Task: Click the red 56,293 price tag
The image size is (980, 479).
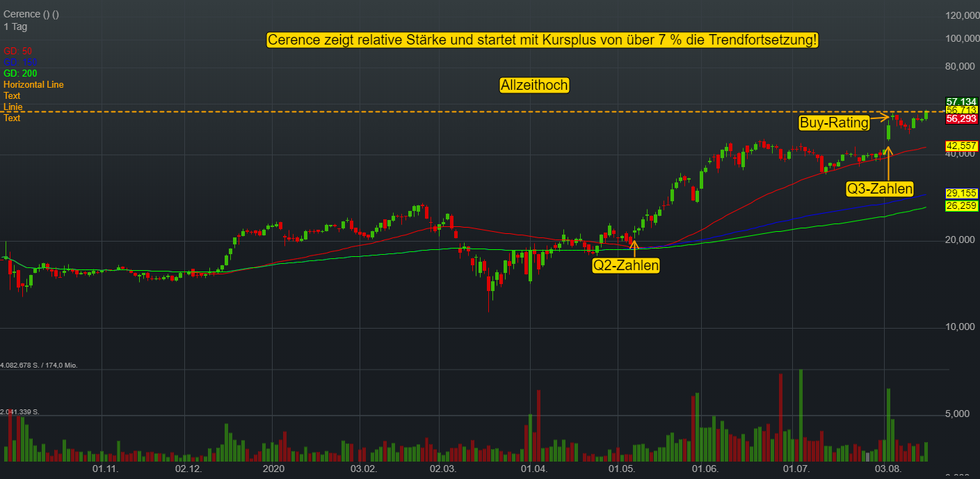Action: tap(961, 118)
